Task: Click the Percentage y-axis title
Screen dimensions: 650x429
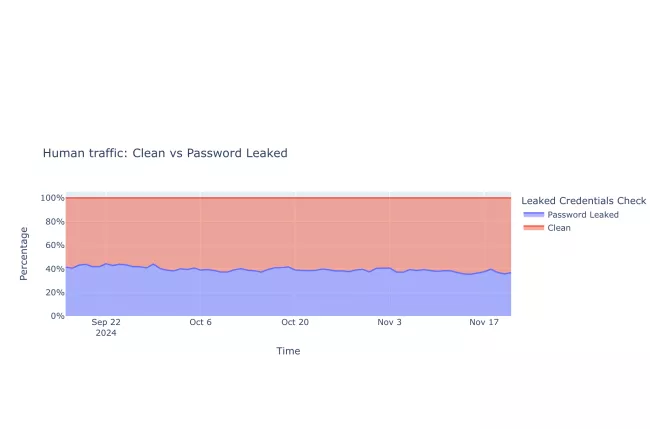Action: 24,253
